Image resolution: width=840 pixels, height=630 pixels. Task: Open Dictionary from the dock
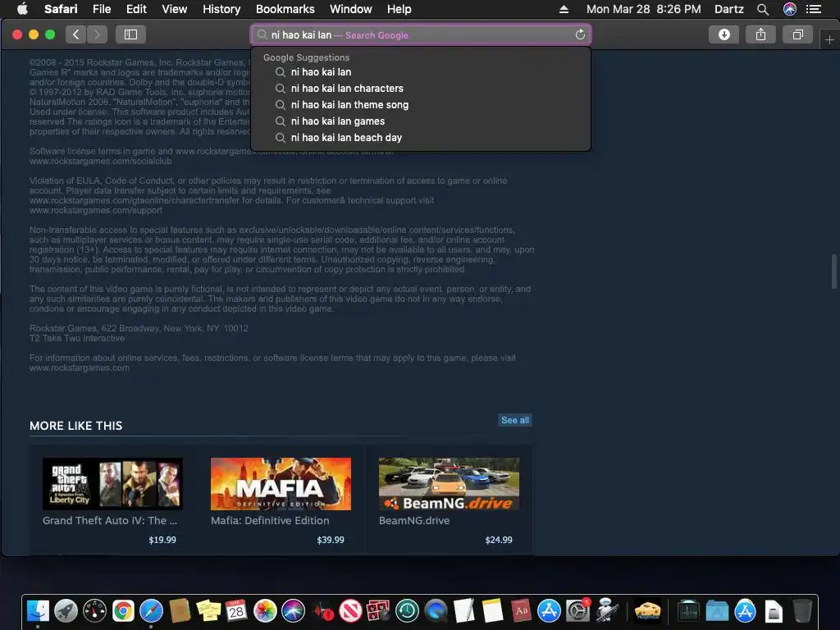[521, 610]
